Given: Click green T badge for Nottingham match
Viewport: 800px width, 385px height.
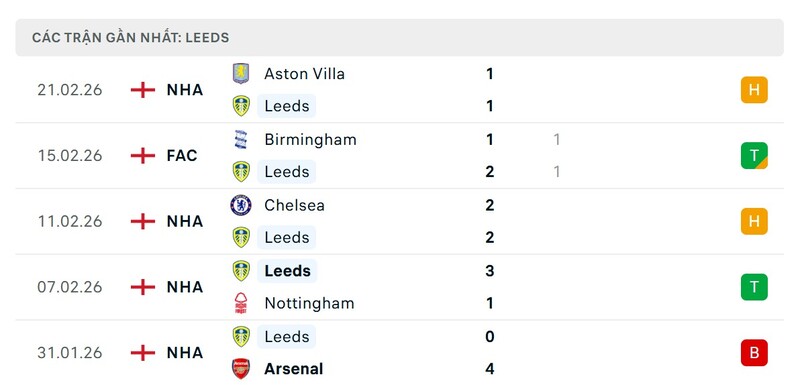Looking at the screenshot, I should [754, 287].
